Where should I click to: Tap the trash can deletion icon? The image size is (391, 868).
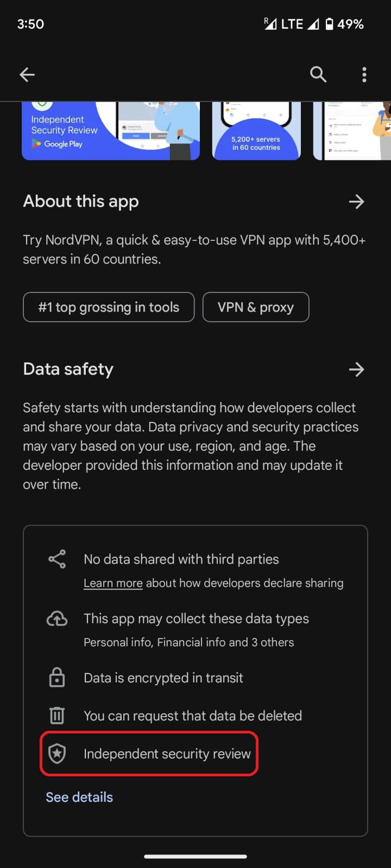click(x=57, y=716)
